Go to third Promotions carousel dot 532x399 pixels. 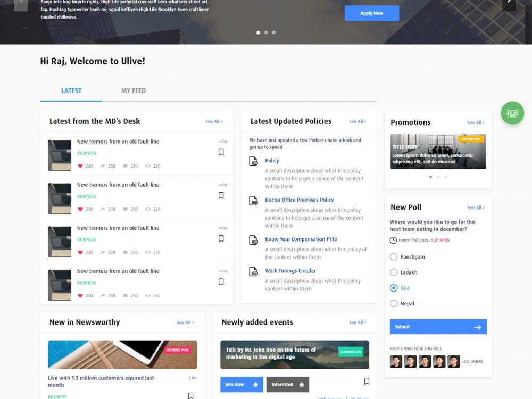[446, 177]
